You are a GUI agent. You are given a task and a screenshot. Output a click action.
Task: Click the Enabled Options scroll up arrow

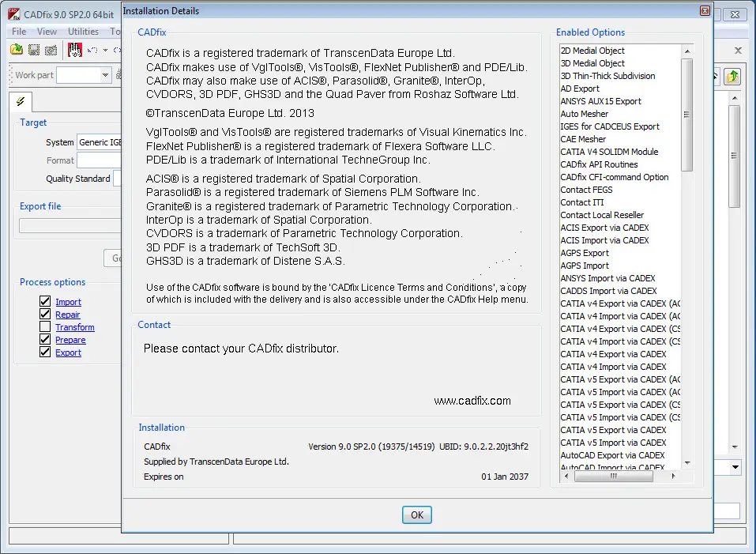[x=687, y=51]
